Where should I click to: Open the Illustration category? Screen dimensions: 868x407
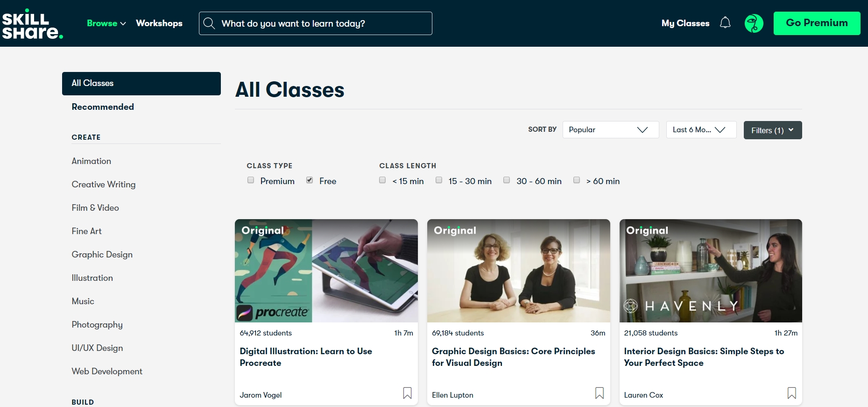click(x=92, y=278)
